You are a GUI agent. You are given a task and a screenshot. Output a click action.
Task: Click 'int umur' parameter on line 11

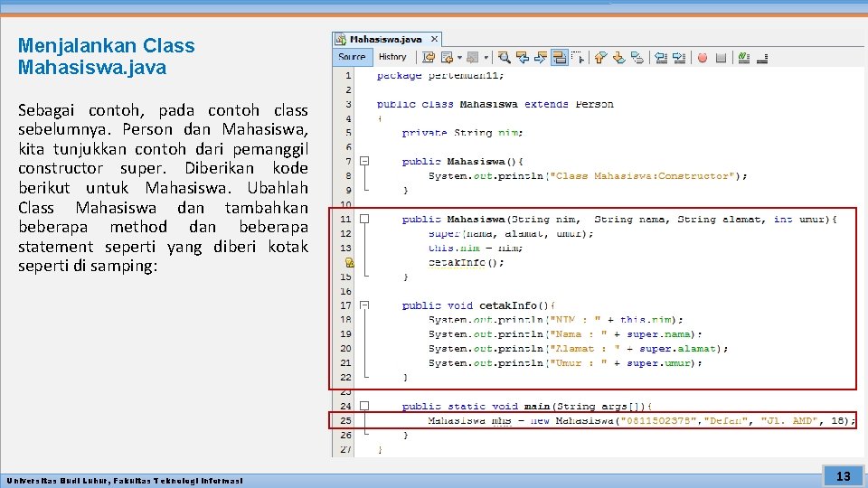pyautogui.click(x=798, y=219)
